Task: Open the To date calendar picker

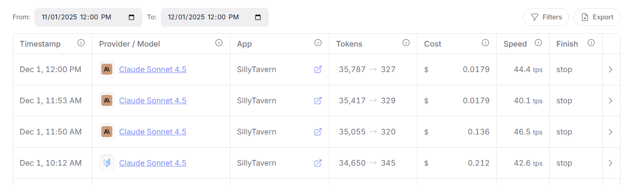Action: (258, 17)
